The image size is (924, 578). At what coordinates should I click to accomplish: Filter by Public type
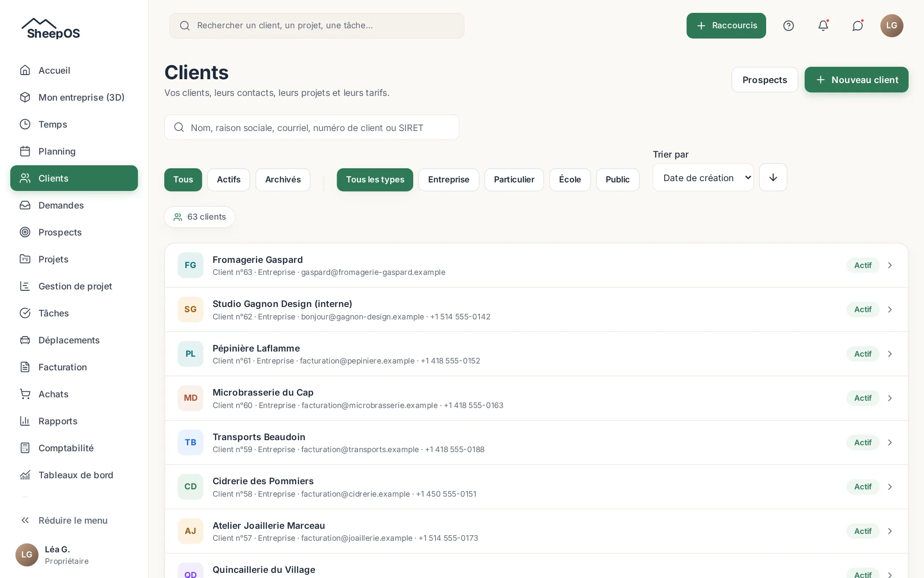618,179
